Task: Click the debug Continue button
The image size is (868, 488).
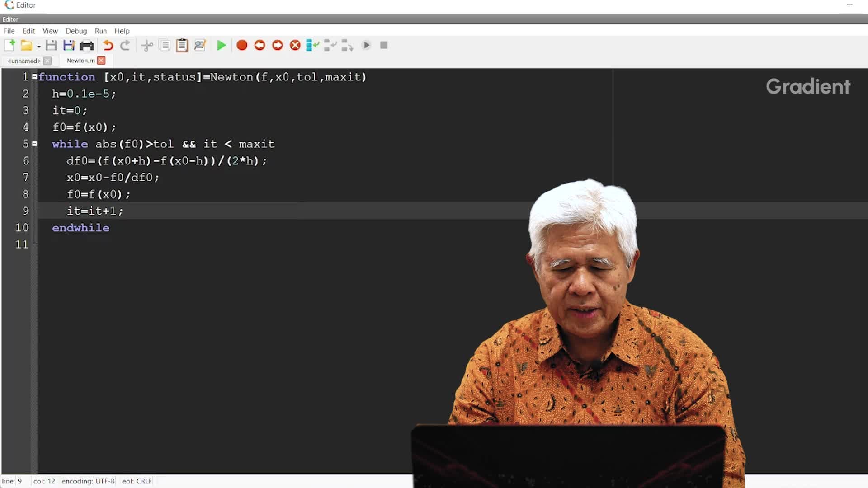Action: 367,45
